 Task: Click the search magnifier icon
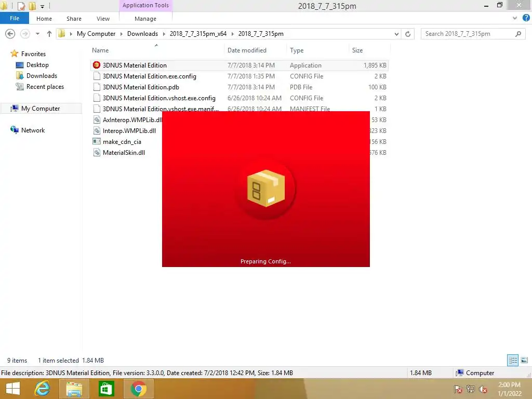(518, 34)
